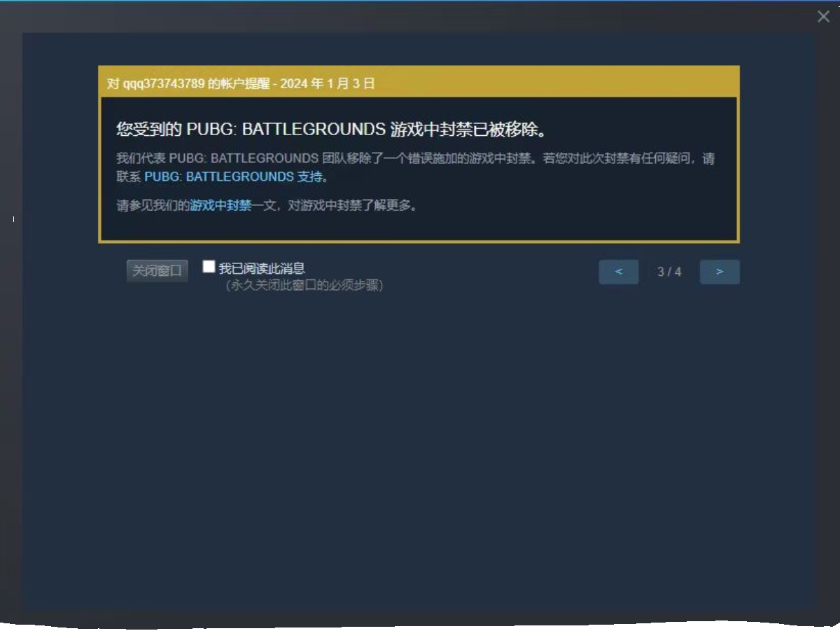Click PUBG: BATTLEGROUNDS in the headline
Screen dimensions: 840x631
(286, 130)
